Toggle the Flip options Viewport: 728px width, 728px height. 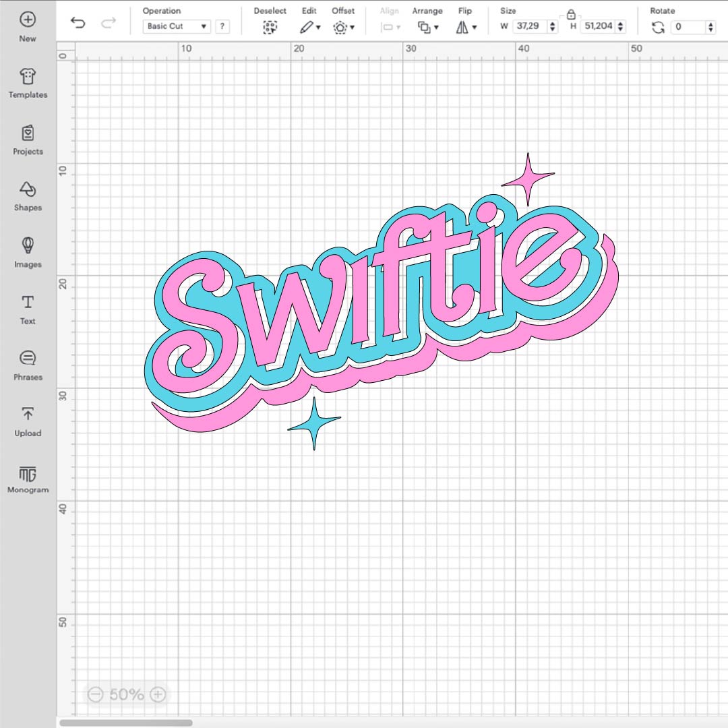coord(465,27)
